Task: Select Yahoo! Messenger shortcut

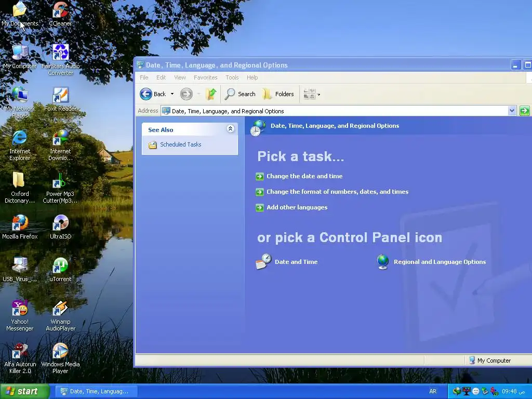Action: 20,315
